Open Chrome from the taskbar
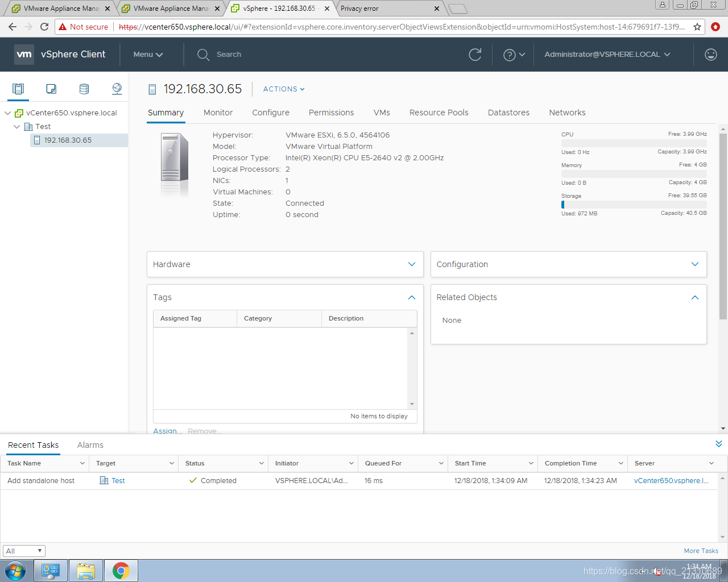 (121, 571)
